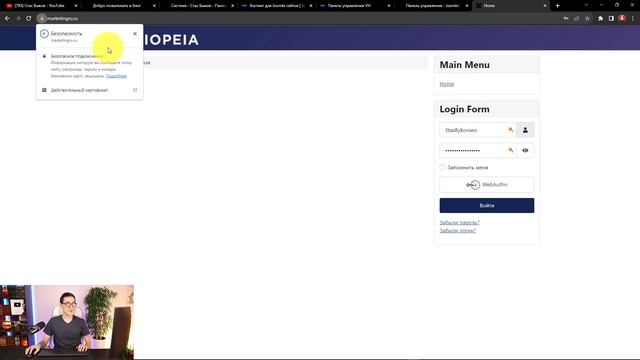Focus the address bar URL
This screenshot has width=640, height=360.
click(62, 18)
